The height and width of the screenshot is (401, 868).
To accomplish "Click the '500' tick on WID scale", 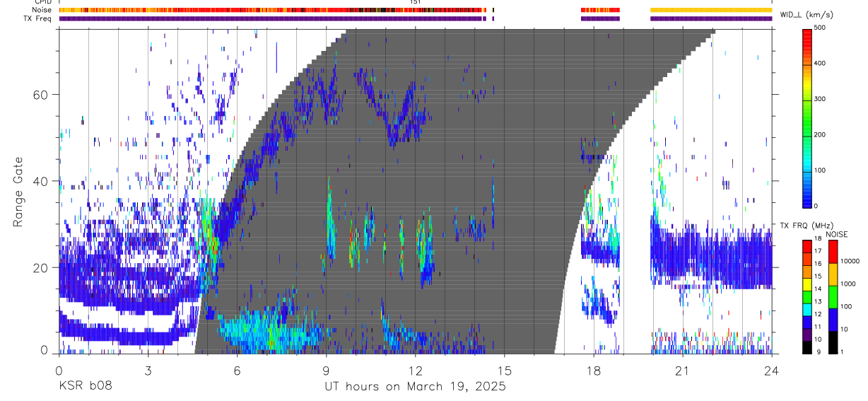I will click(820, 28).
